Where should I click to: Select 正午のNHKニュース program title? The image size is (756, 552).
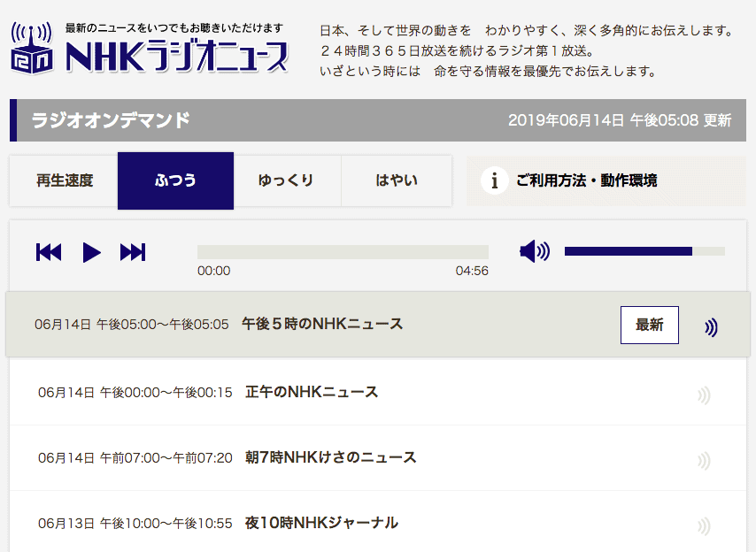pyautogui.click(x=312, y=392)
